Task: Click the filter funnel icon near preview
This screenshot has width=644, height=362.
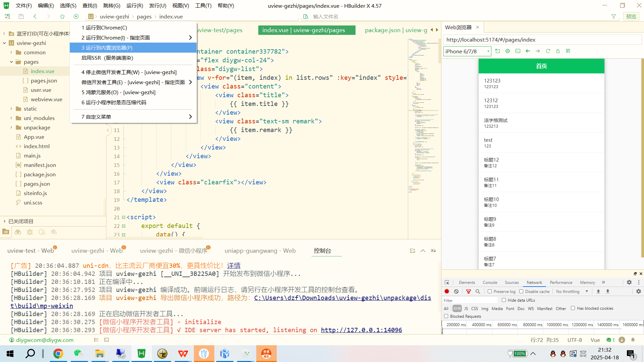Action: click(613, 16)
